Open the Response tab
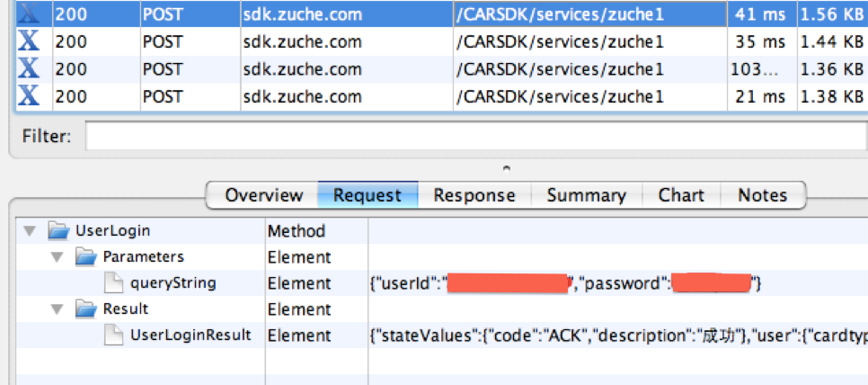The image size is (868, 385). click(474, 195)
